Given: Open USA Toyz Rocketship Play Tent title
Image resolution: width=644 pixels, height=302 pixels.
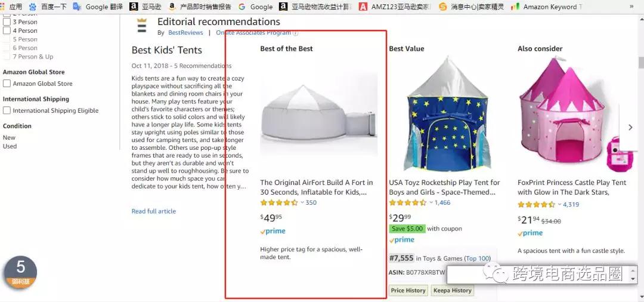Looking at the screenshot, I should click(x=444, y=187).
